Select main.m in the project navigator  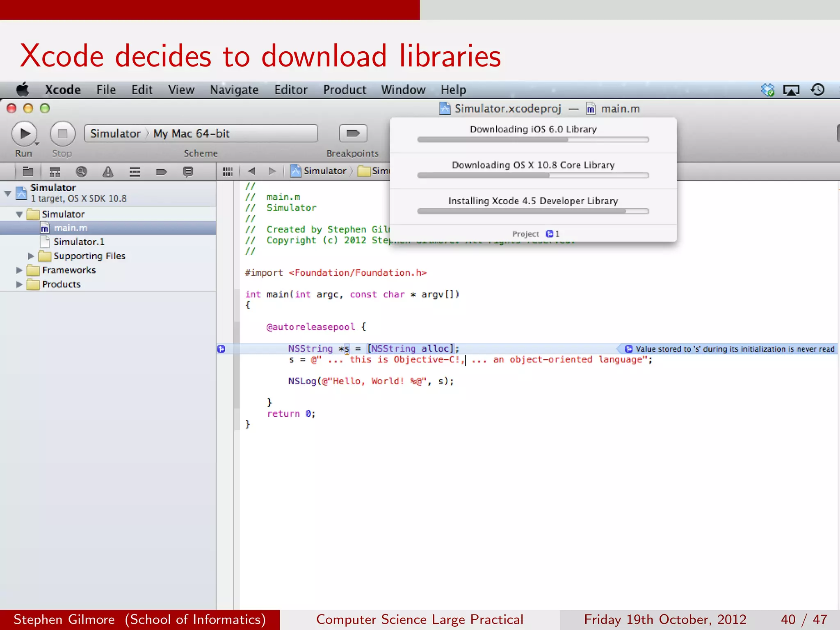coord(108,228)
